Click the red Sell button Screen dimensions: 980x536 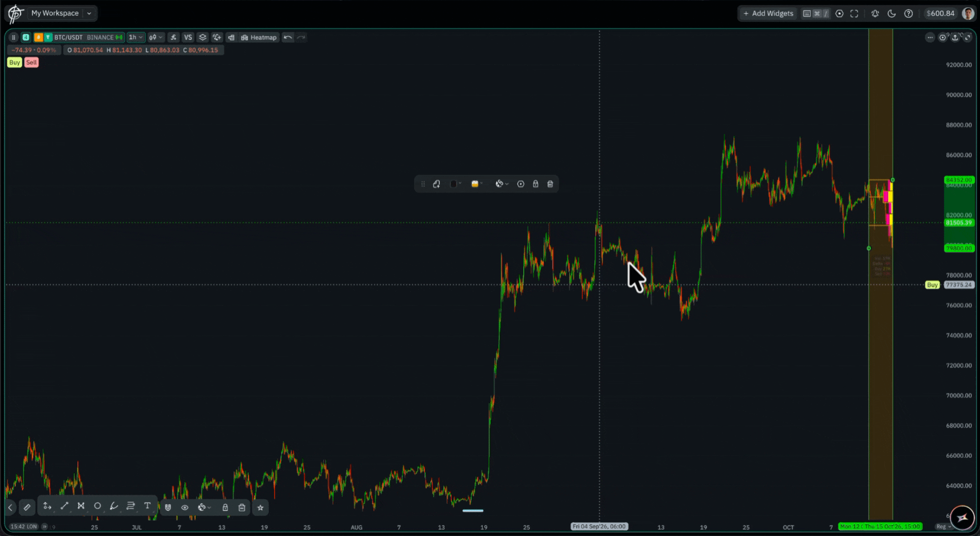[x=31, y=63]
